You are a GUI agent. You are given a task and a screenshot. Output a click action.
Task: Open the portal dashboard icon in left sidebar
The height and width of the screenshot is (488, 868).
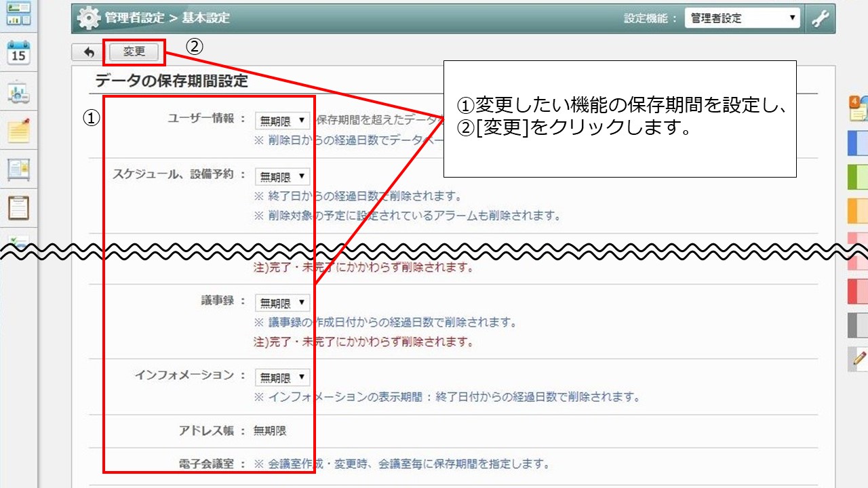tap(18, 14)
